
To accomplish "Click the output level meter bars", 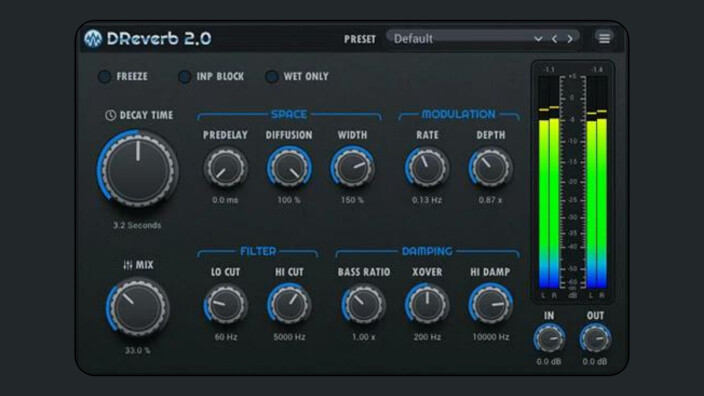I will [597, 182].
